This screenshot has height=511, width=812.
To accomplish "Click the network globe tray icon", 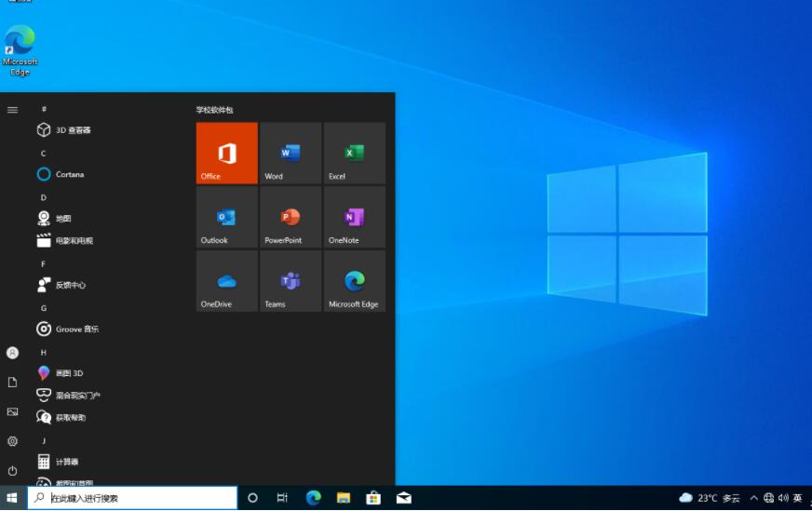I will [769, 498].
